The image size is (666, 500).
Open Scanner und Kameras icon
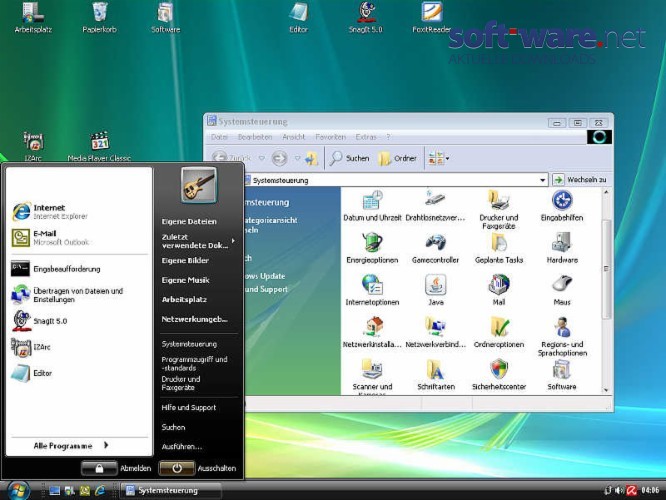pos(372,376)
